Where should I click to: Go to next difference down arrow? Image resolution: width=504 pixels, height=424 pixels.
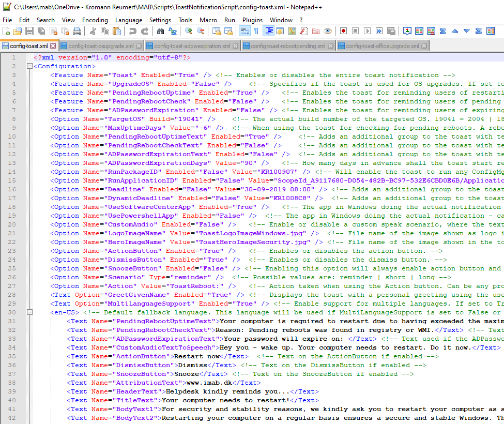tap(467, 31)
